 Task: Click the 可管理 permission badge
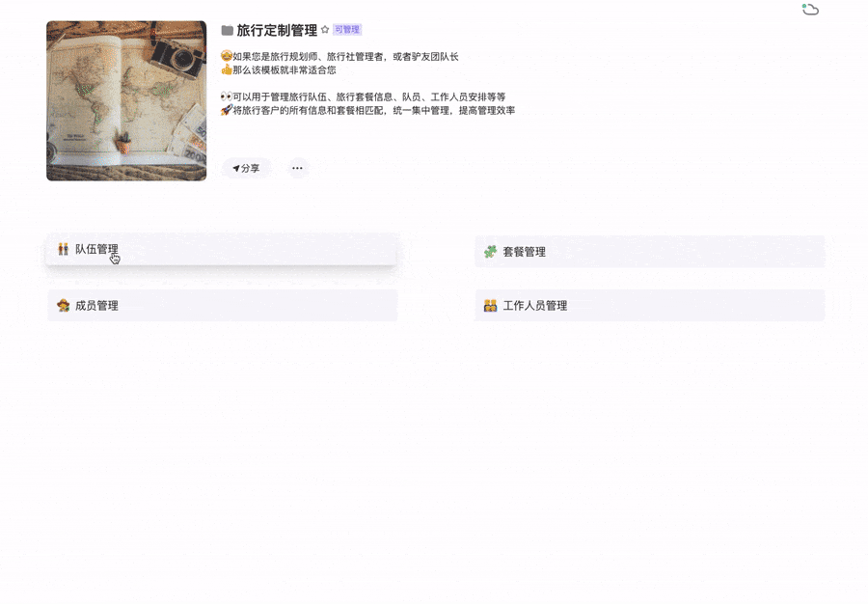click(x=347, y=30)
